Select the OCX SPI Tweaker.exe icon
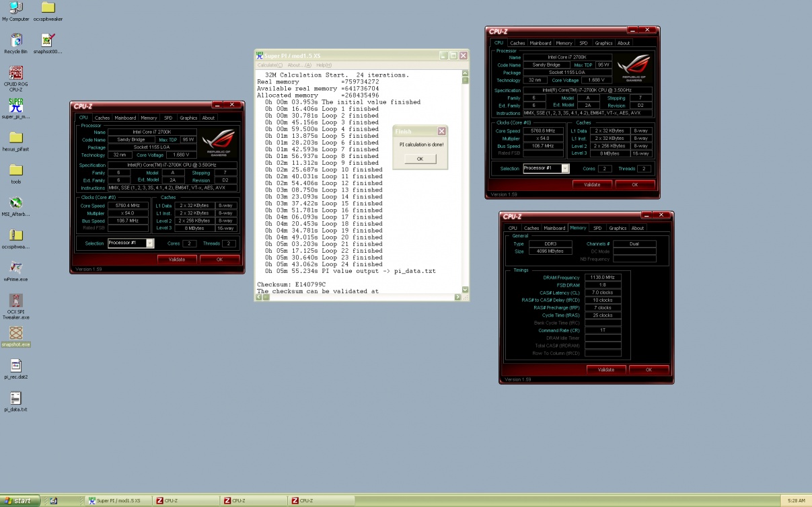812x507 pixels. click(x=15, y=301)
